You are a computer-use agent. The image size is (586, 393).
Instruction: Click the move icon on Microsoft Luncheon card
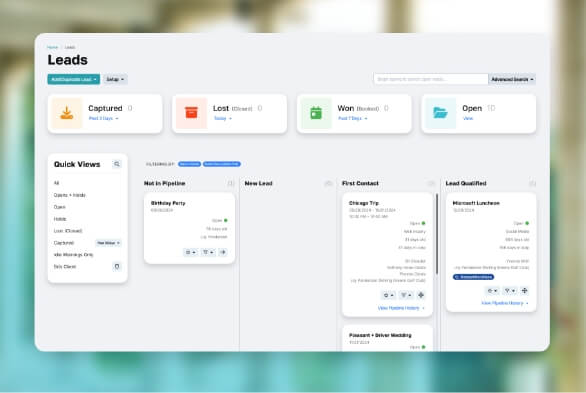(x=524, y=290)
